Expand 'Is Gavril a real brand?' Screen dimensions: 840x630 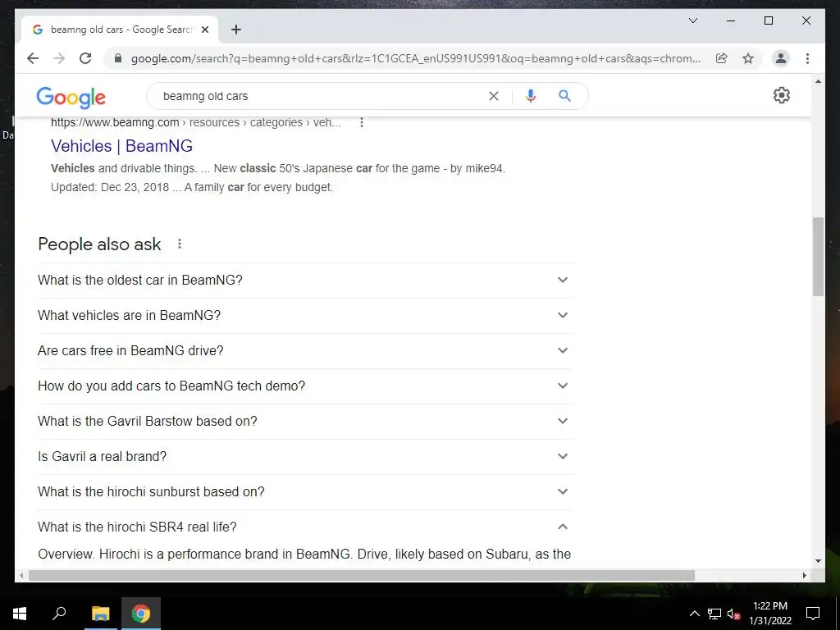pos(304,457)
